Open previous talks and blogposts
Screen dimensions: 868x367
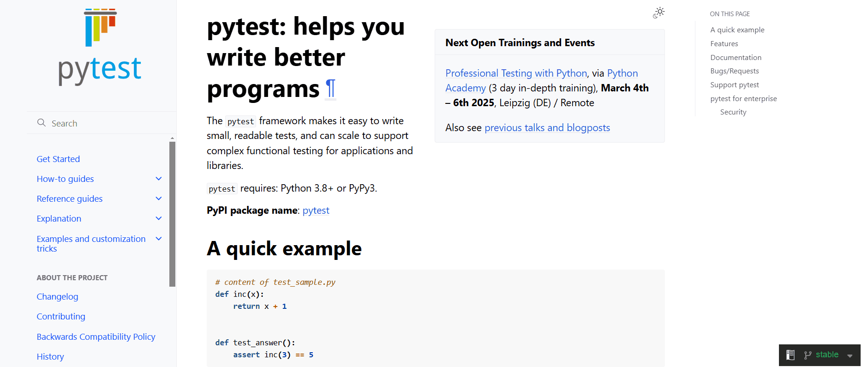pyautogui.click(x=547, y=127)
